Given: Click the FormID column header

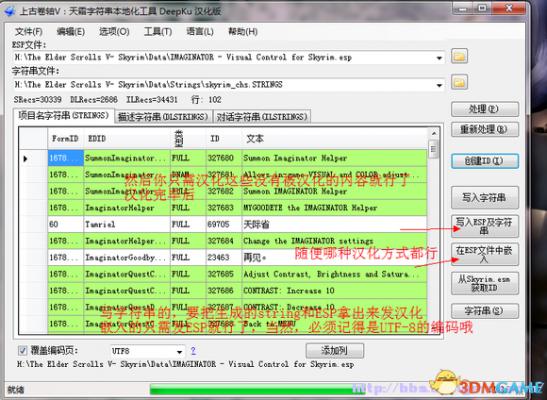Looking at the screenshot, I should [65, 139].
